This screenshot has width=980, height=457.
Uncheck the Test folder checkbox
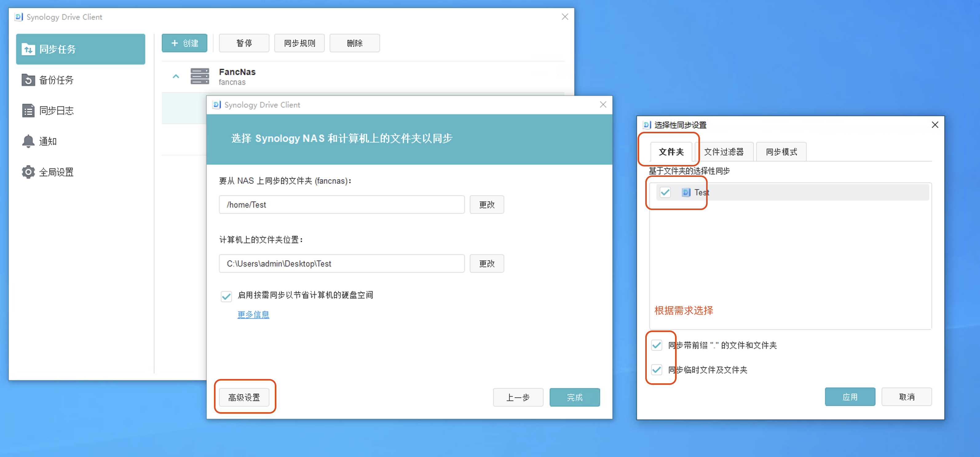pos(665,192)
